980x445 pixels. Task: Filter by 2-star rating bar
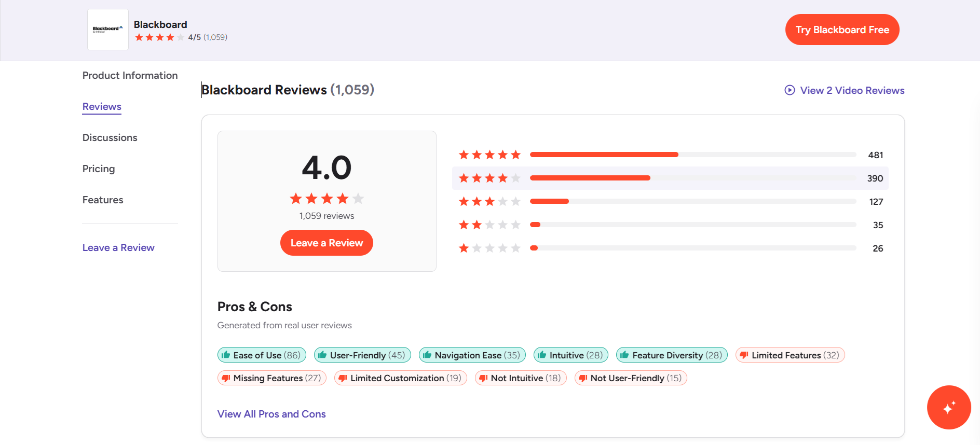[x=693, y=225]
